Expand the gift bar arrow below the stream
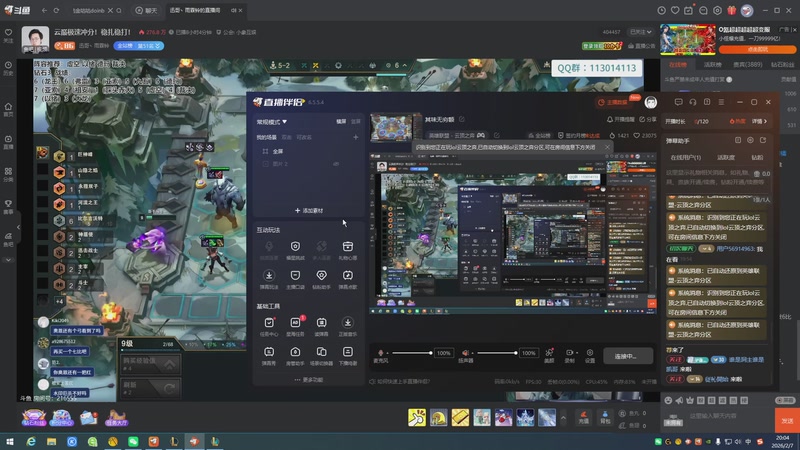The image size is (800, 450). coord(563,417)
